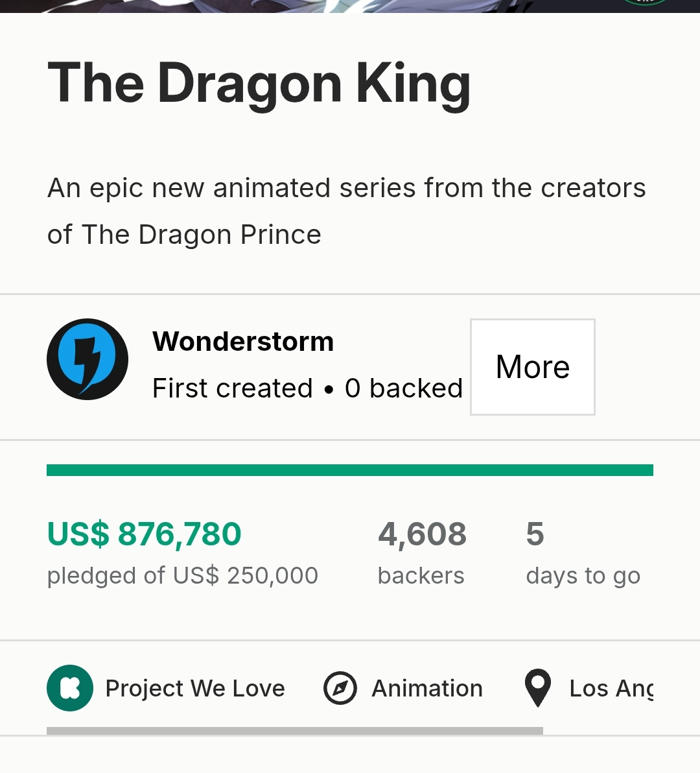Viewport: 700px width, 773px height.
Task: Click The Dragon King project title
Action: (x=259, y=83)
